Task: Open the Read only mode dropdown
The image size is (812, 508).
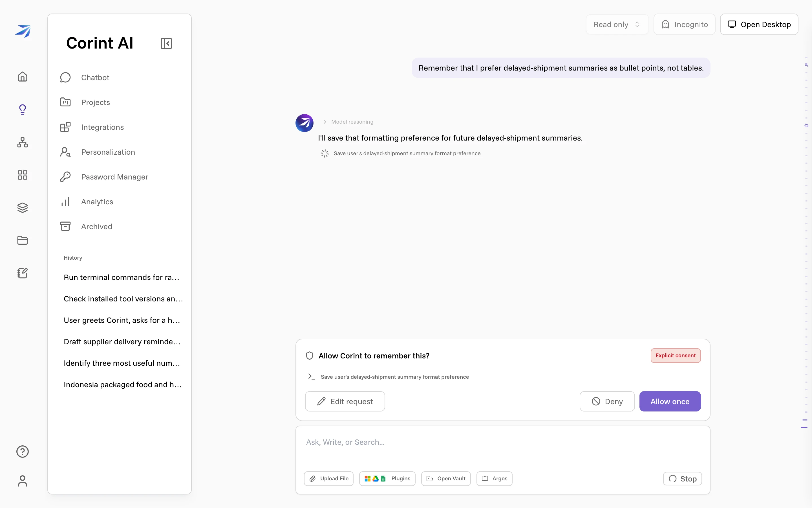Action: [617, 25]
